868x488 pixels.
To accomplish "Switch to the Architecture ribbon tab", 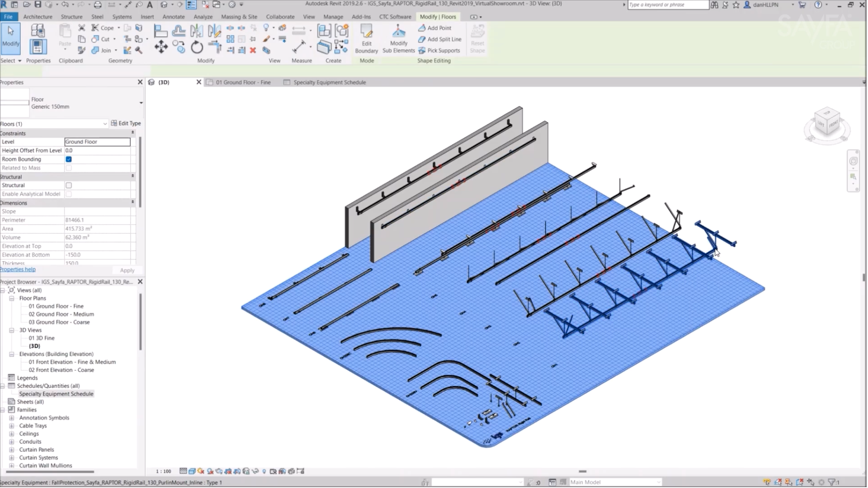I will point(38,16).
